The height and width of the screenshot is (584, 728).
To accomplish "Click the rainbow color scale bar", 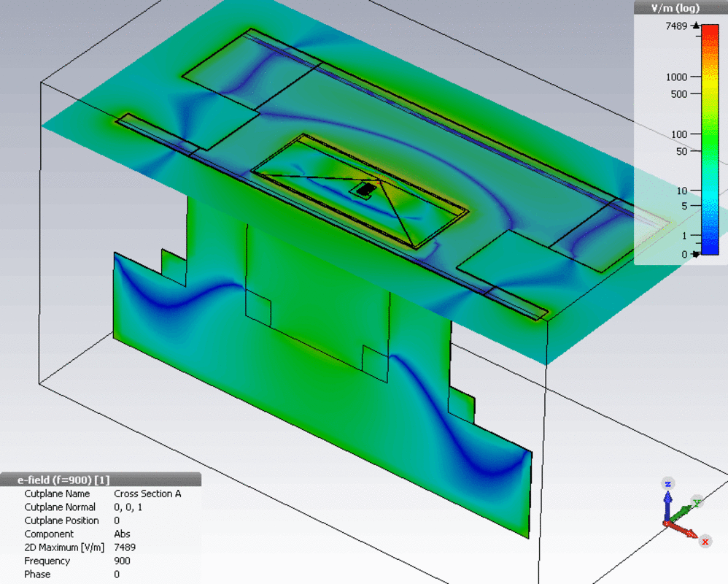I will [710, 139].
